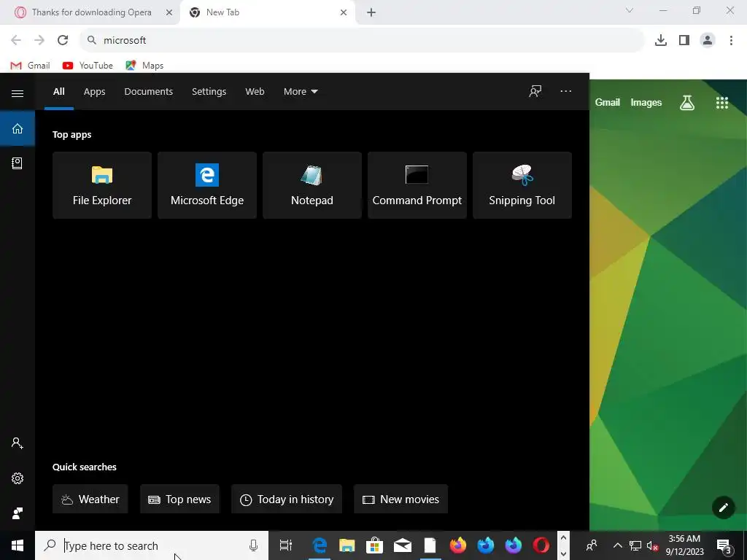
Task: Switch to the Documents filter tab
Action: [x=149, y=91]
